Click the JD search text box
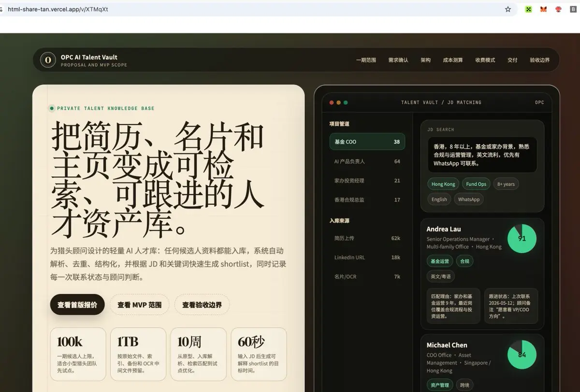The width and height of the screenshot is (580, 392). click(x=482, y=155)
